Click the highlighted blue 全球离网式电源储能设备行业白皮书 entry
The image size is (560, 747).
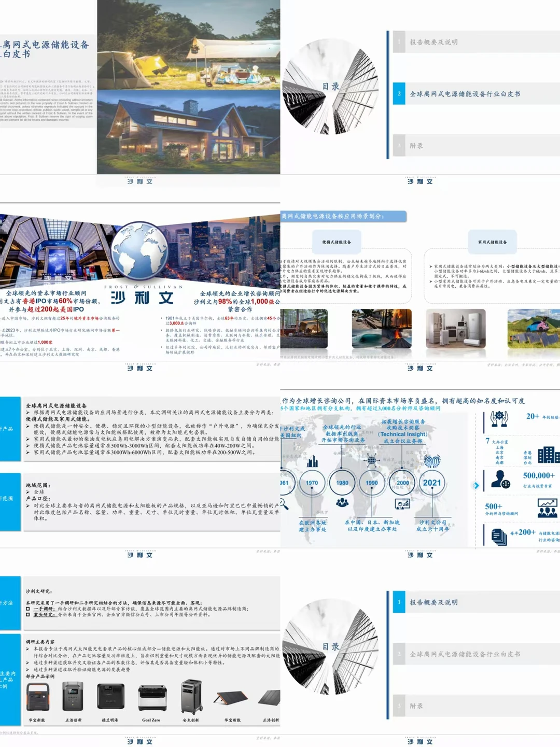click(x=476, y=94)
